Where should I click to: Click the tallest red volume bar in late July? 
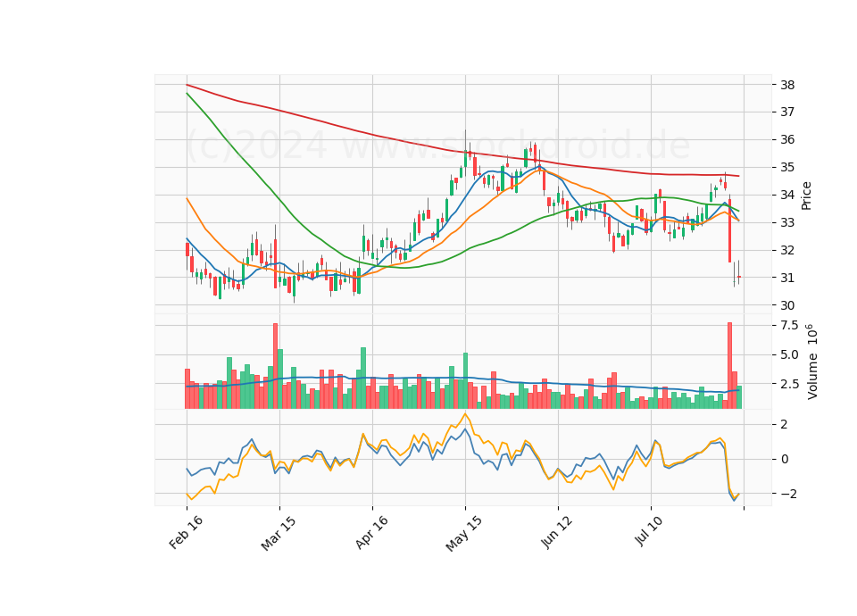(729, 366)
